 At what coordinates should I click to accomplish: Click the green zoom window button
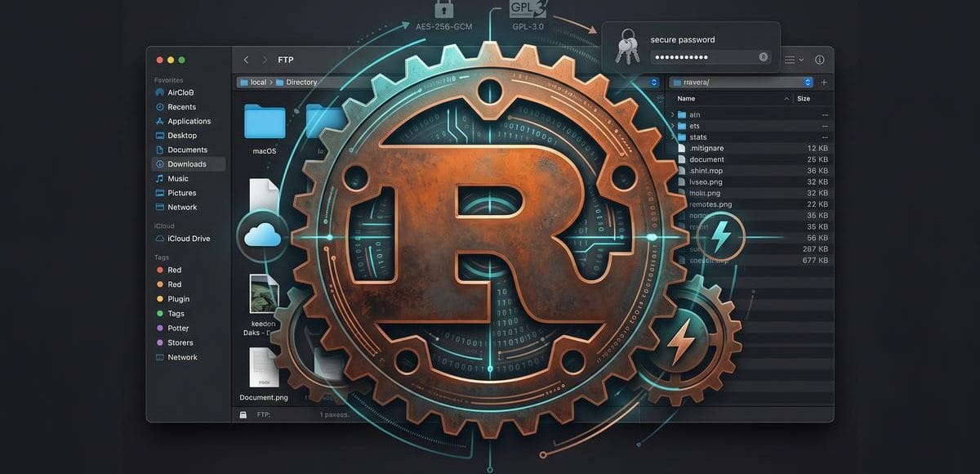tap(182, 60)
